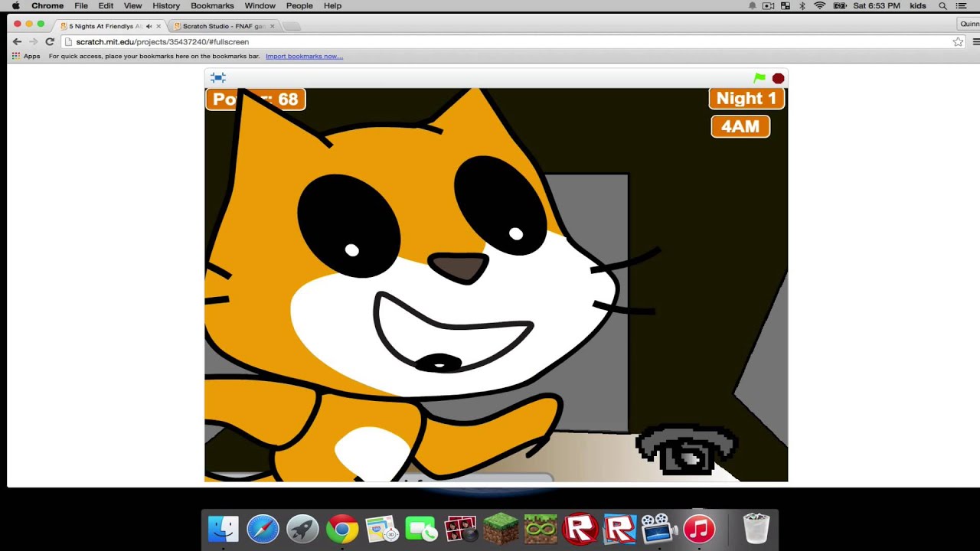Image resolution: width=980 pixels, height=551 pixels.
Task: Close the 5 Nights At Friendlys tab
Action: (x=158, y=26)
